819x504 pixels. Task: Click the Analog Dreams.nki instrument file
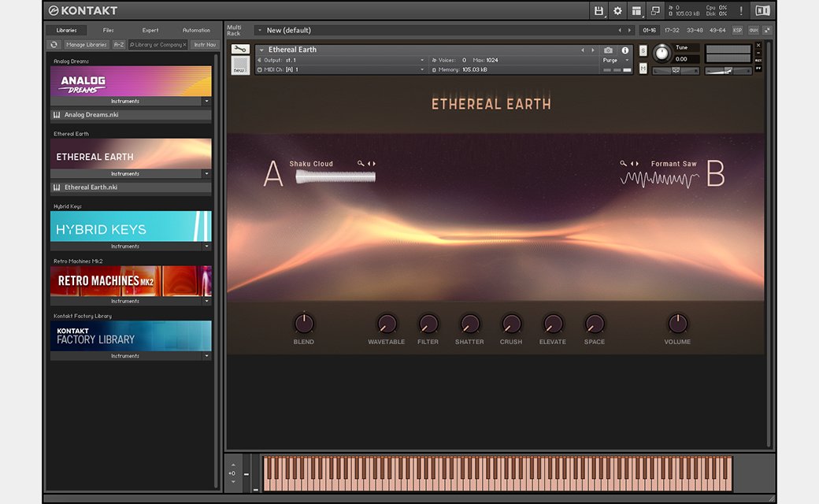point(131,114)
